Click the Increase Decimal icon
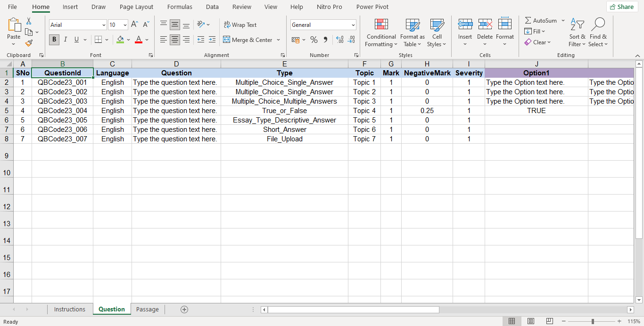Viewport: 644px width, 326px height. point(339,40)
